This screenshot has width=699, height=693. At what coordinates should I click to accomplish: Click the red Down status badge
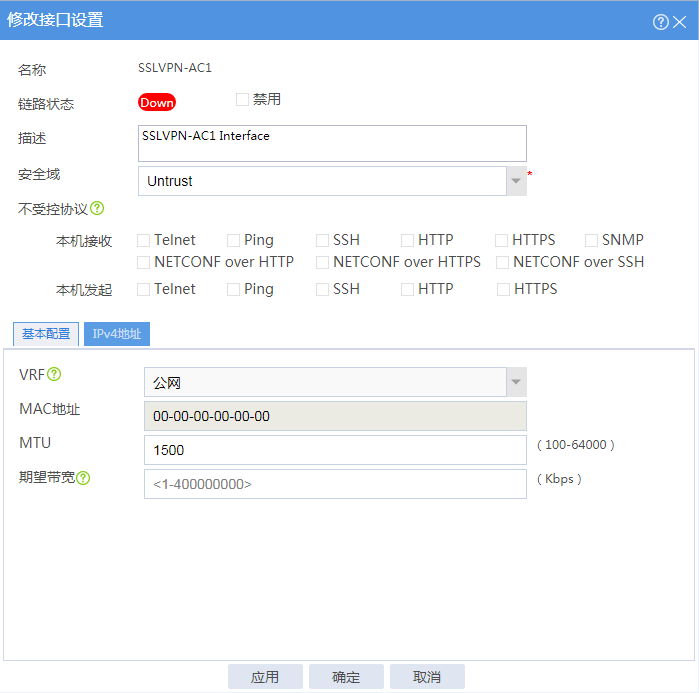click(156, 103)
